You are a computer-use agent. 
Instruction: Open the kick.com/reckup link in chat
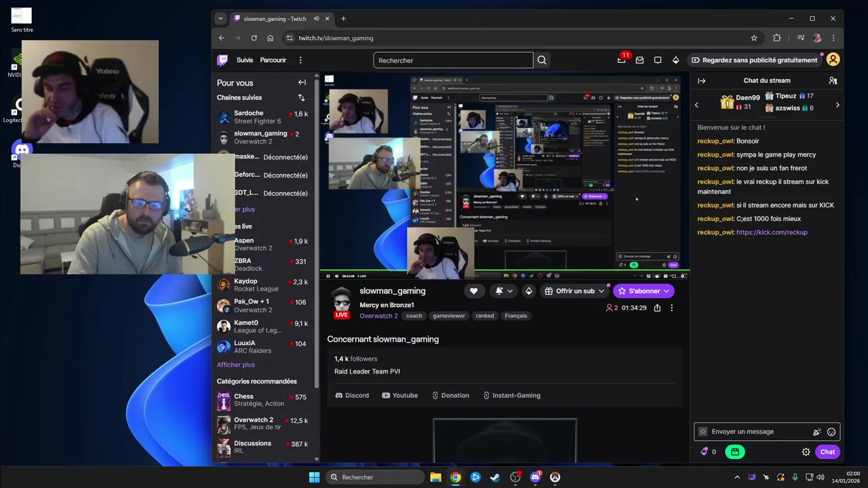point(772,232)
